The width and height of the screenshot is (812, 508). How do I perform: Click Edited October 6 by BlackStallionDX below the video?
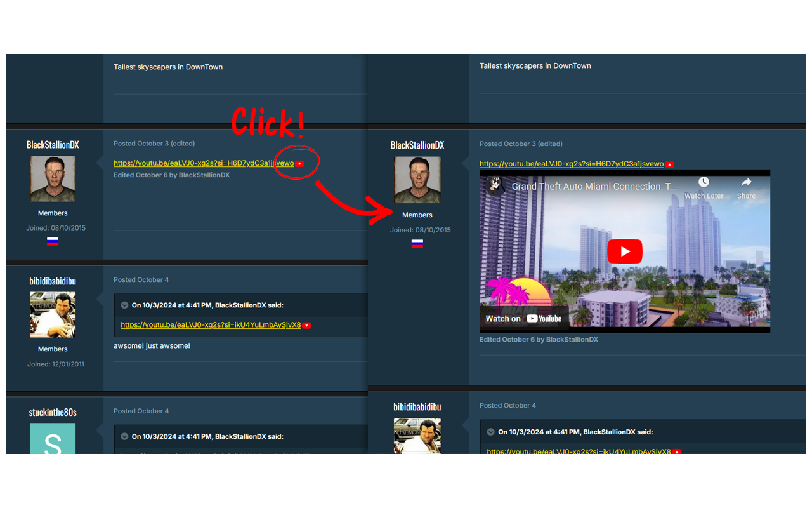tap(539, 340)
